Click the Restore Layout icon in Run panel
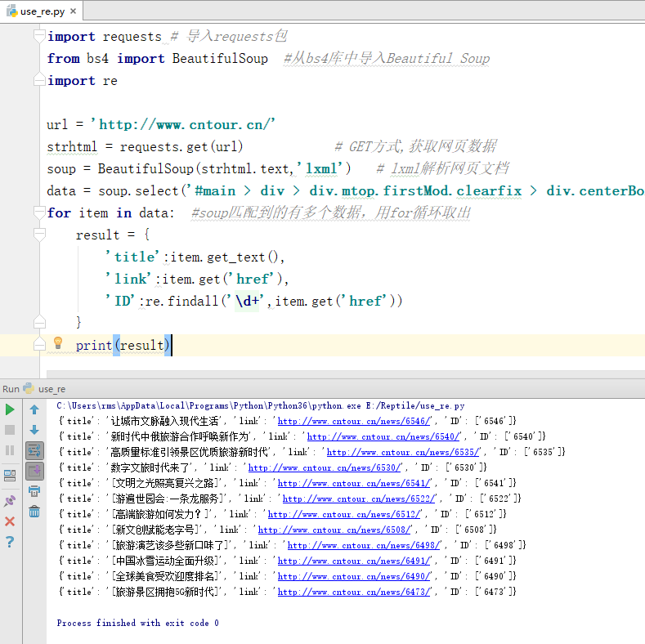The height and width of the screenshot is (644, 645). 10,476
